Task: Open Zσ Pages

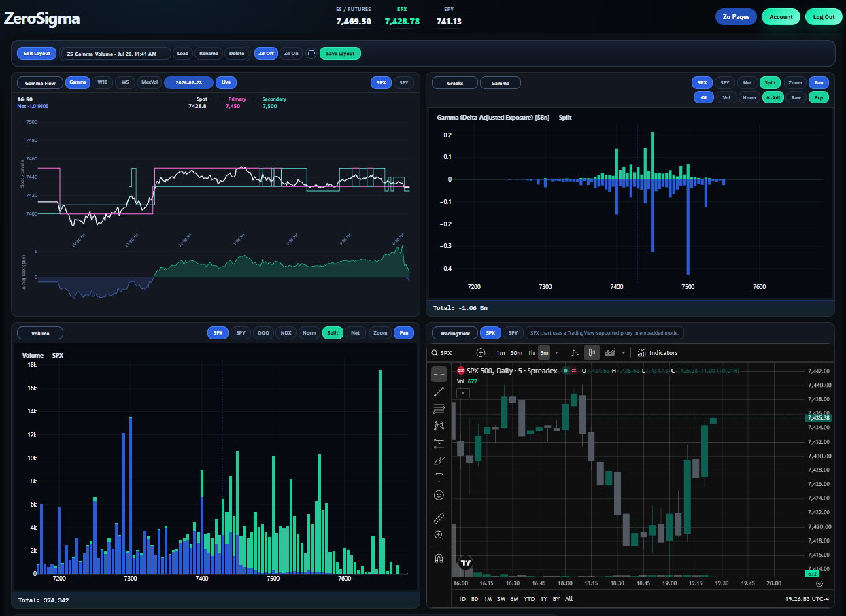Action: [x=736, y=17]
